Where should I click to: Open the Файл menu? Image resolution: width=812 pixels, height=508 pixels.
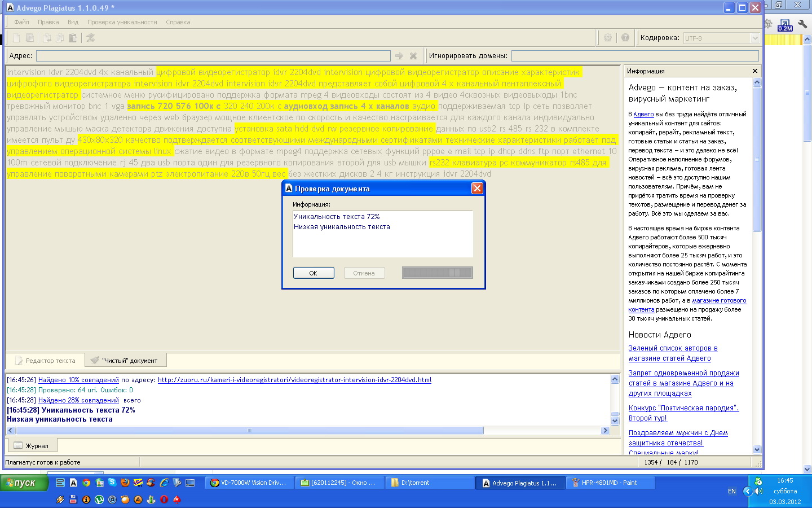click(x=21, y=22)
